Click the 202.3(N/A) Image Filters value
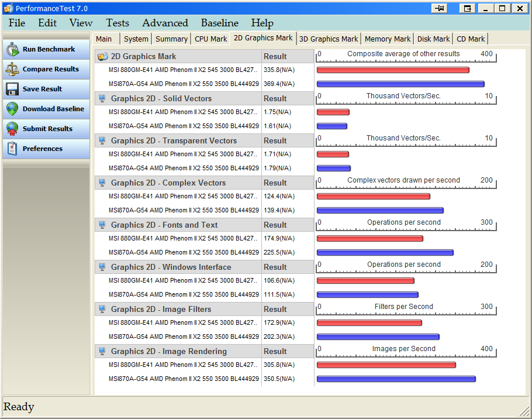This screenshot has height=419, width=532. click(x=279, y=336)
